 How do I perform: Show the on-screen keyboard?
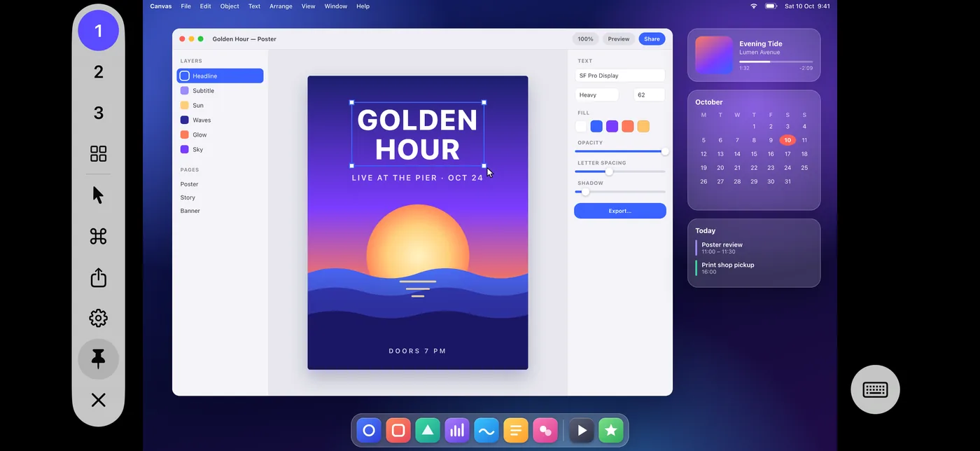pos(875,389)
